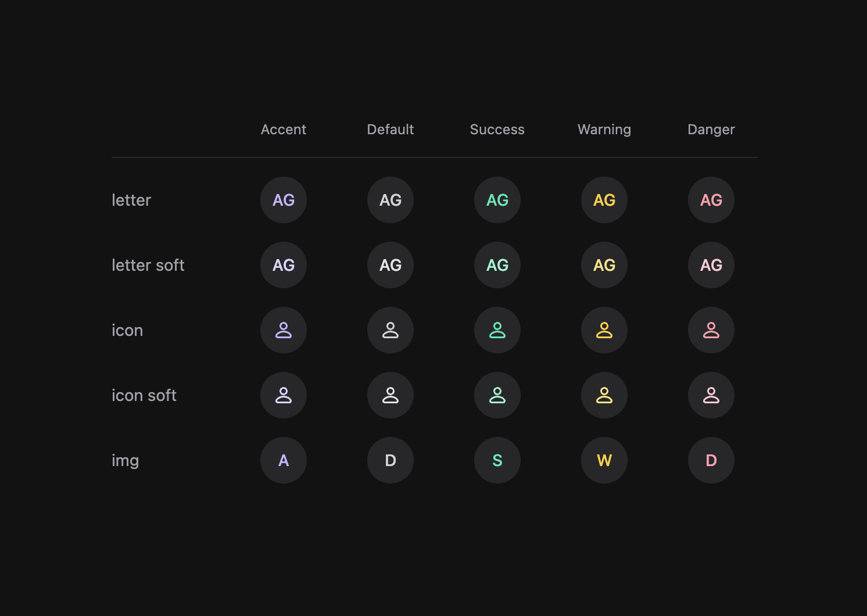
Task: Click the Success column header
Action: click(x=497, y=130)
